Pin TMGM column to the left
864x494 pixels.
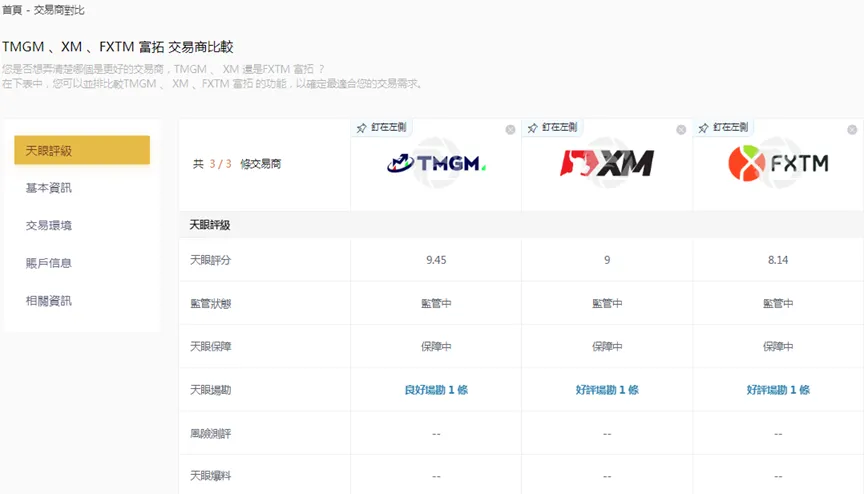pyautogui.click(x=381, y=127)
